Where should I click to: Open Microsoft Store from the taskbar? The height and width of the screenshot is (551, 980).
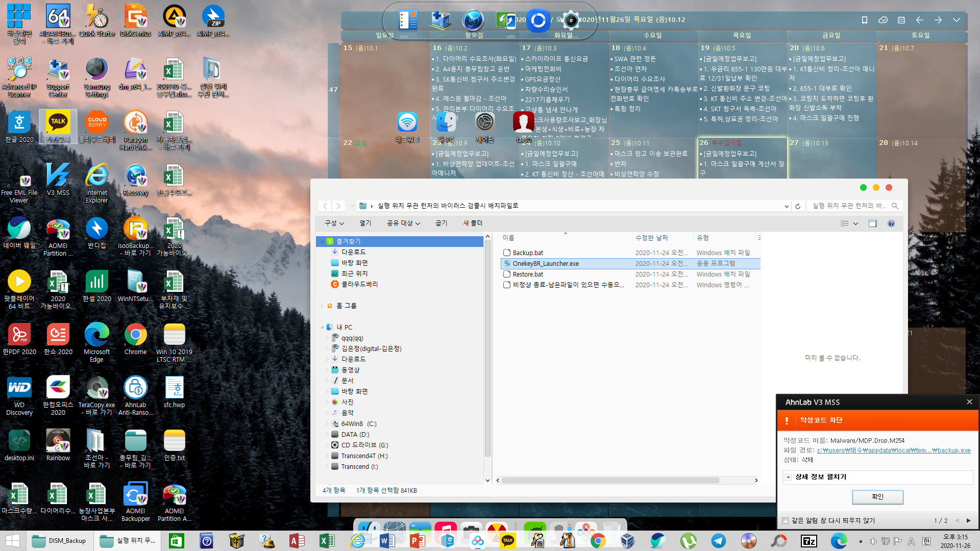click(176, 541)
